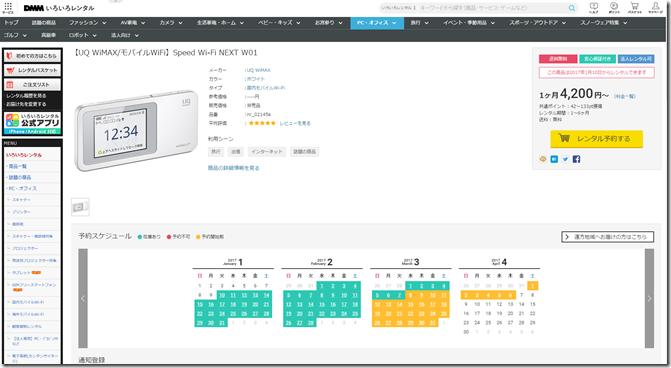Click the 遠方地域へお届けの方はこちら button
This screenshot has height=368, width=671.
click(608, 237)
